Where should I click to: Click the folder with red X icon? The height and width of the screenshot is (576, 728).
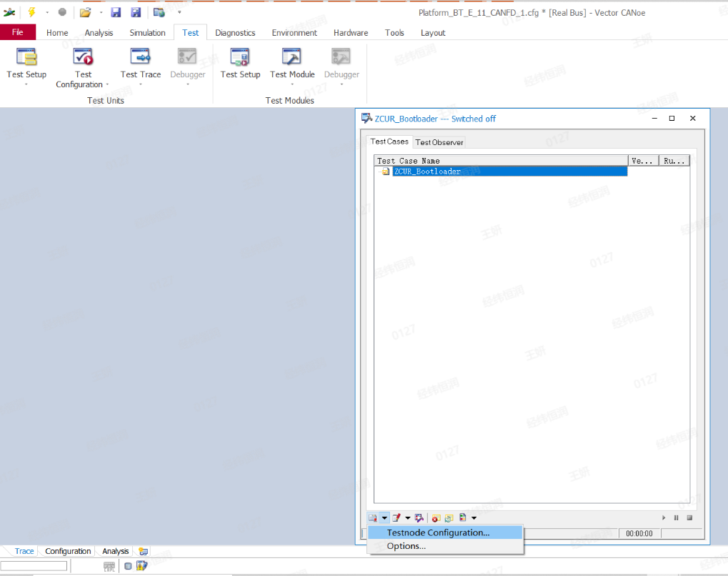(x=436, y=518)
